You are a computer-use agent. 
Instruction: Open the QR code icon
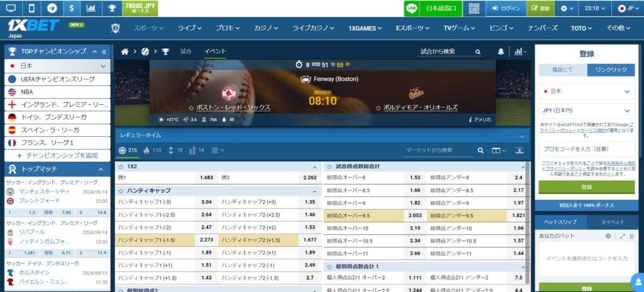(474, 8)
